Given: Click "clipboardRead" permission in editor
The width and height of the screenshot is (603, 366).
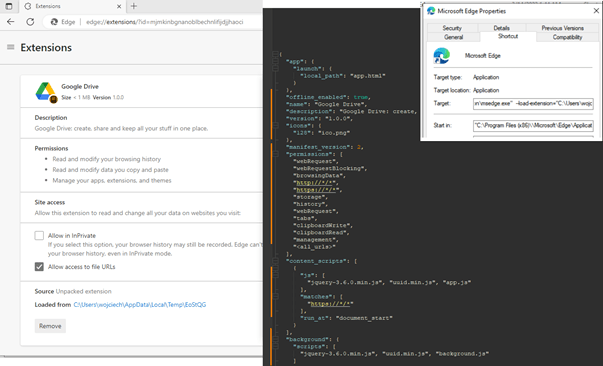Looking at the screenshot, I should tap(321, 232).
